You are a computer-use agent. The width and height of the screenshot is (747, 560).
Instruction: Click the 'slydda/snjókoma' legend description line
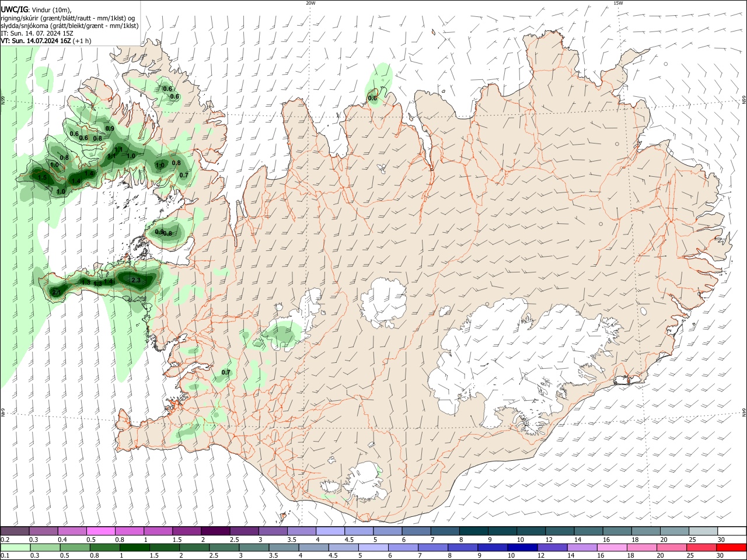click(69, 26)
